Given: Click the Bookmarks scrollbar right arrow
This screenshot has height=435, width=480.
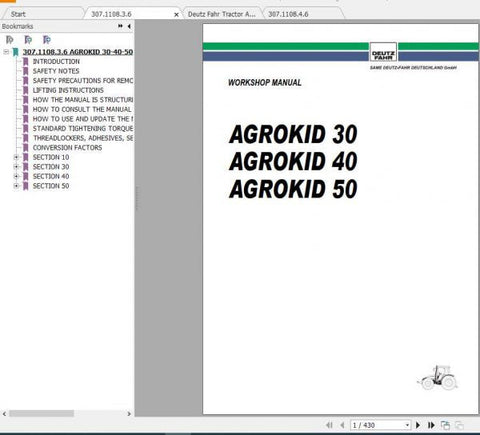Looking at the screenshot, I should point(129,414).
